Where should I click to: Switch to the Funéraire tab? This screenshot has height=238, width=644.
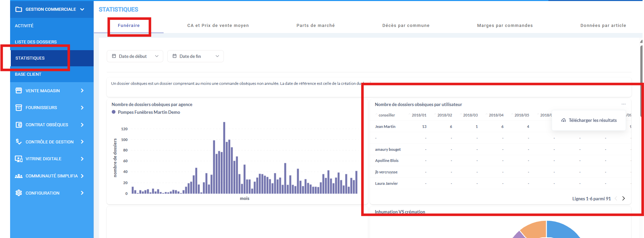pyautogui.click(x=129, y=26)
